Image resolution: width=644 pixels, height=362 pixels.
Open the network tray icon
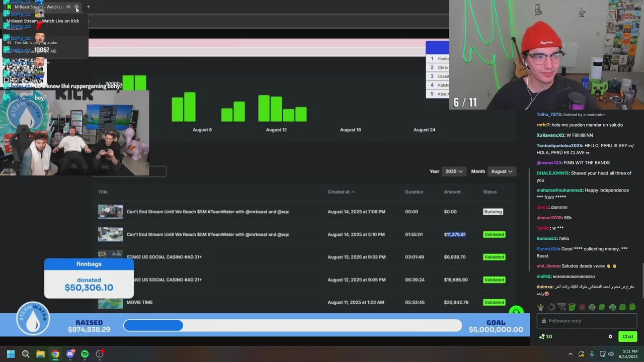(x=602, y=354)
